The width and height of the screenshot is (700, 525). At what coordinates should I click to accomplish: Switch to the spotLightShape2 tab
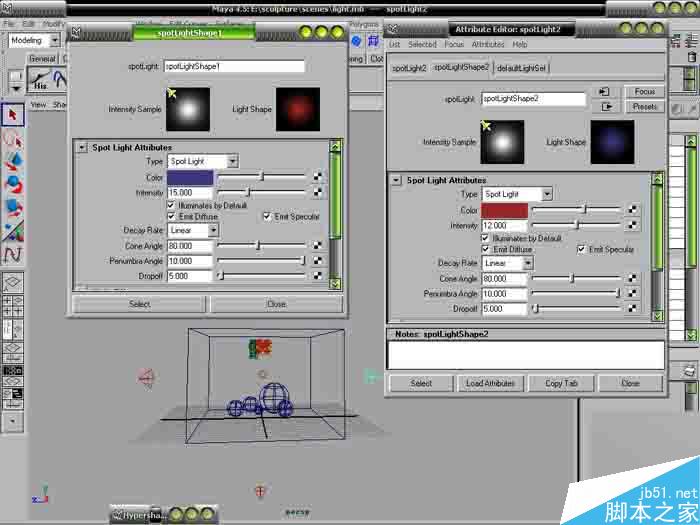462,67
